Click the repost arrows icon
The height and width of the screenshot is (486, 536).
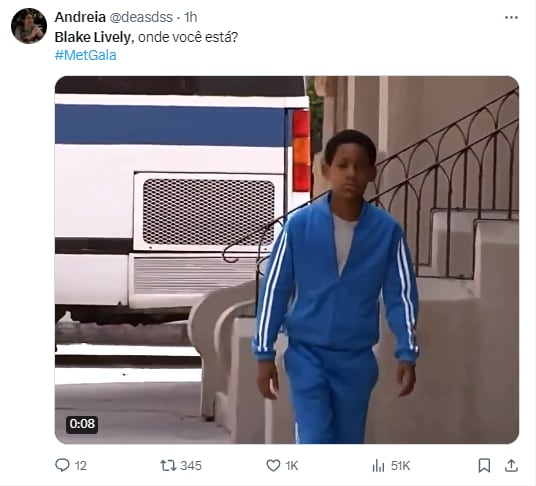168,465
